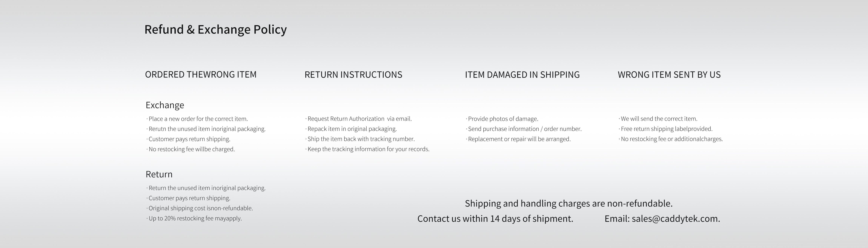The width and height of the screenshot is (868, 248).
Task: Select the RETURN INSTRUCTIONS heading
Action: (353, 74)
